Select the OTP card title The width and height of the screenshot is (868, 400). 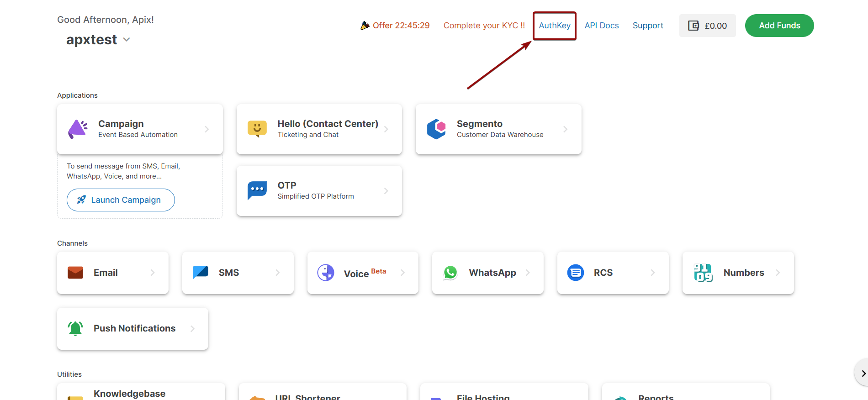[287, 185]
